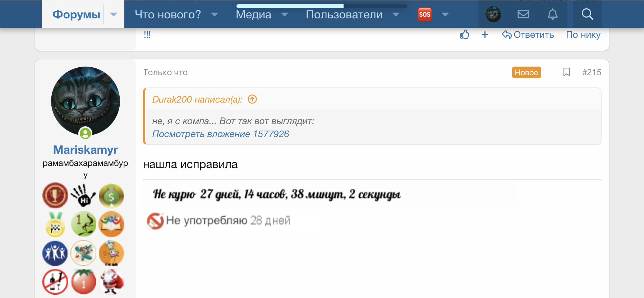Bookmark post #215
Screen dimensions: 644x298
(567, 72)
